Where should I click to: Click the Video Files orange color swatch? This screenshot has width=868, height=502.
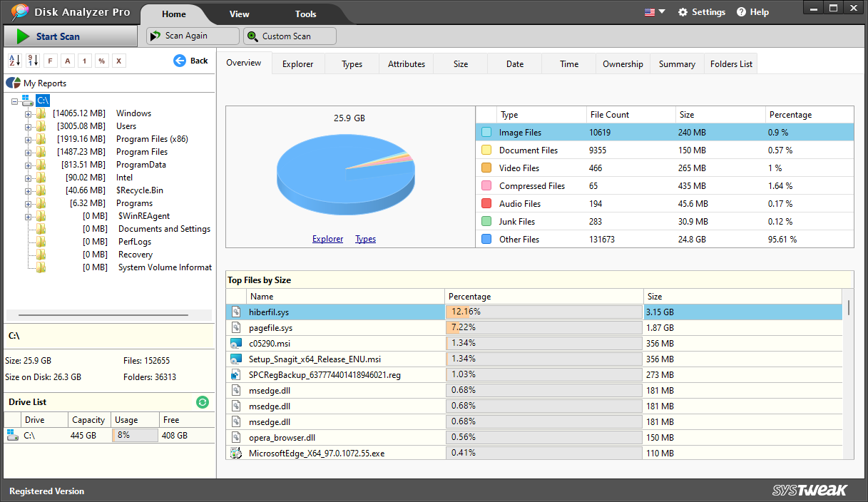(486, 168)
